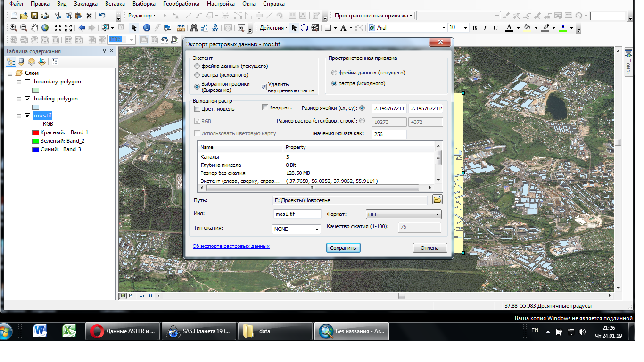Click the Go To XY icon
644x362 pixels.
coord(215,28)
